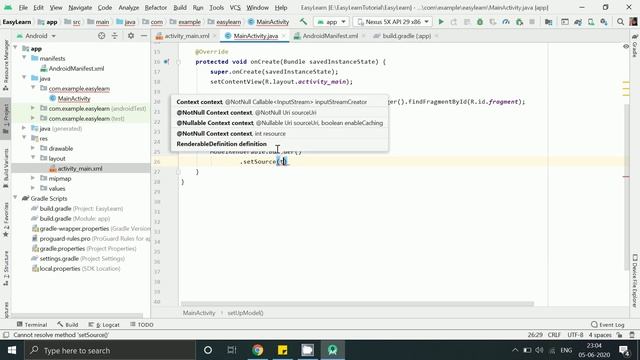Open project pane settings gear

pos(131,36)
